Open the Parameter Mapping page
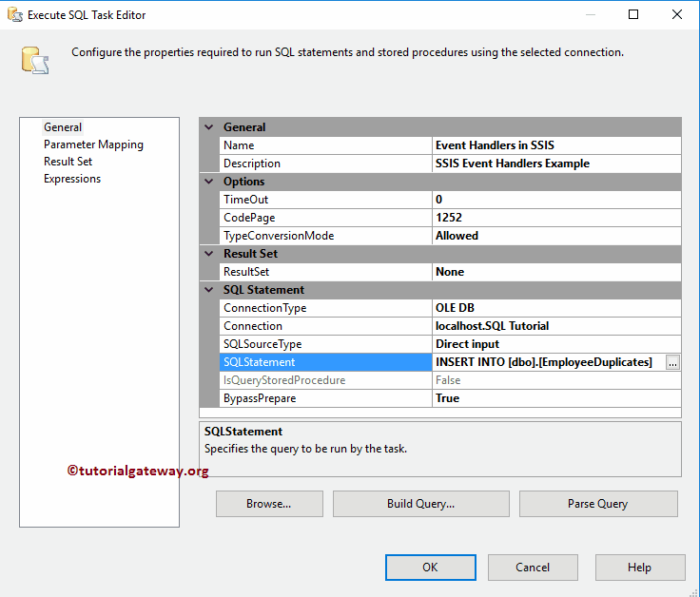Viewport: 700px width, 597px height. [x=93, y=144]
